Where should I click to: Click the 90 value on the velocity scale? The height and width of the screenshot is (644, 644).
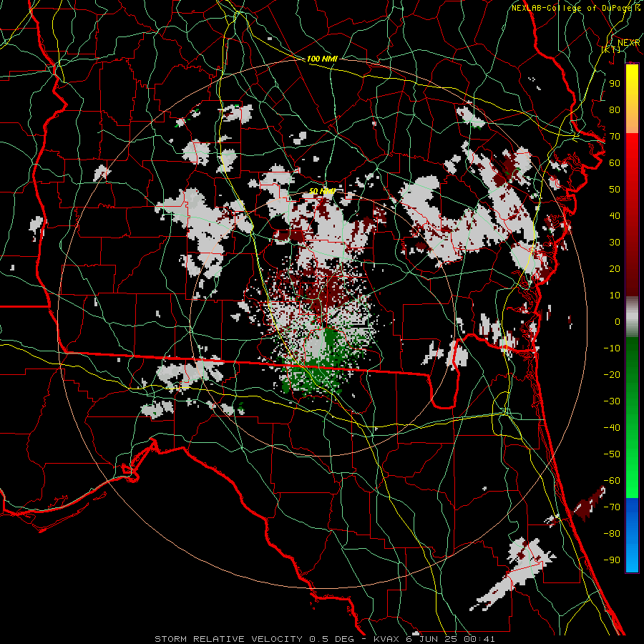615,84
